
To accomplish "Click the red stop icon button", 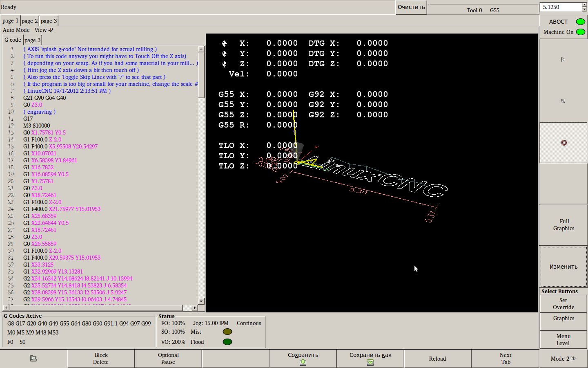I will pyautogui.click(x=563, y=143).
